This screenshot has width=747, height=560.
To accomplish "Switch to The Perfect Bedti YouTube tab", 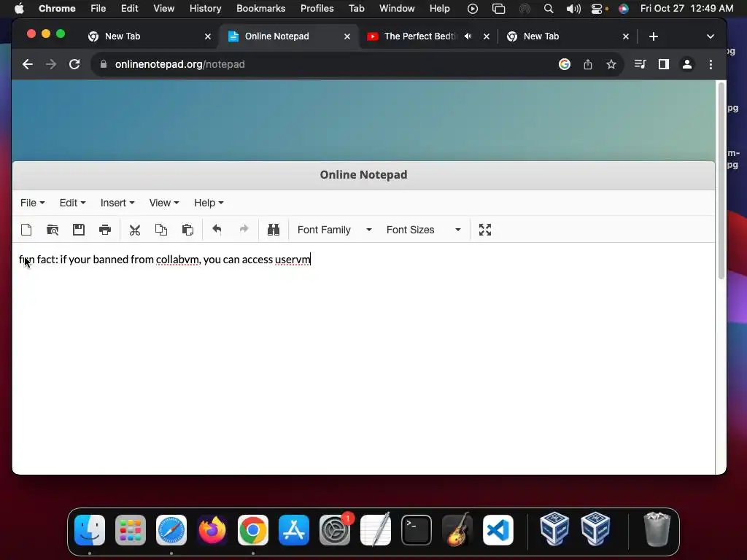I will [427, 36].
